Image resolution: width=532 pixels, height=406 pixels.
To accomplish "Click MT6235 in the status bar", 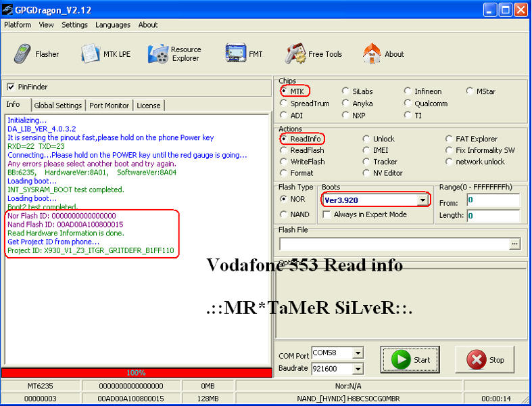I will click(40, 386).
